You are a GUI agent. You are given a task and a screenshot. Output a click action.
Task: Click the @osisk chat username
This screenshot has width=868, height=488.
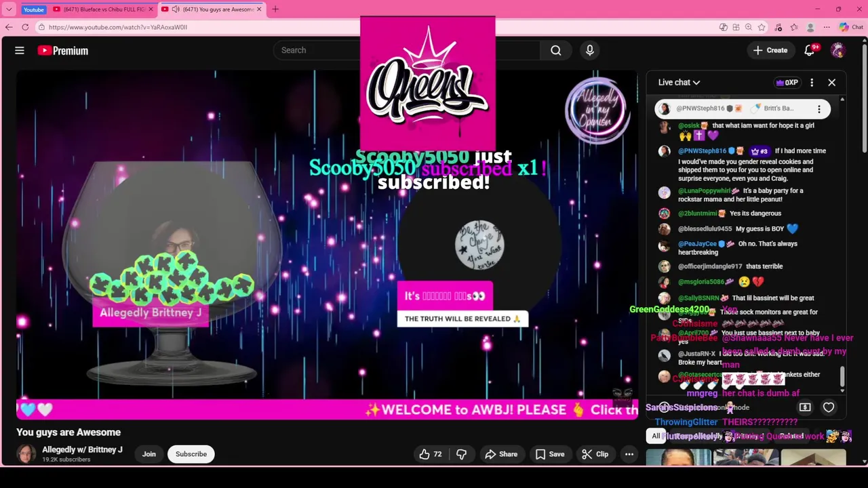click(x=690, y=125)
